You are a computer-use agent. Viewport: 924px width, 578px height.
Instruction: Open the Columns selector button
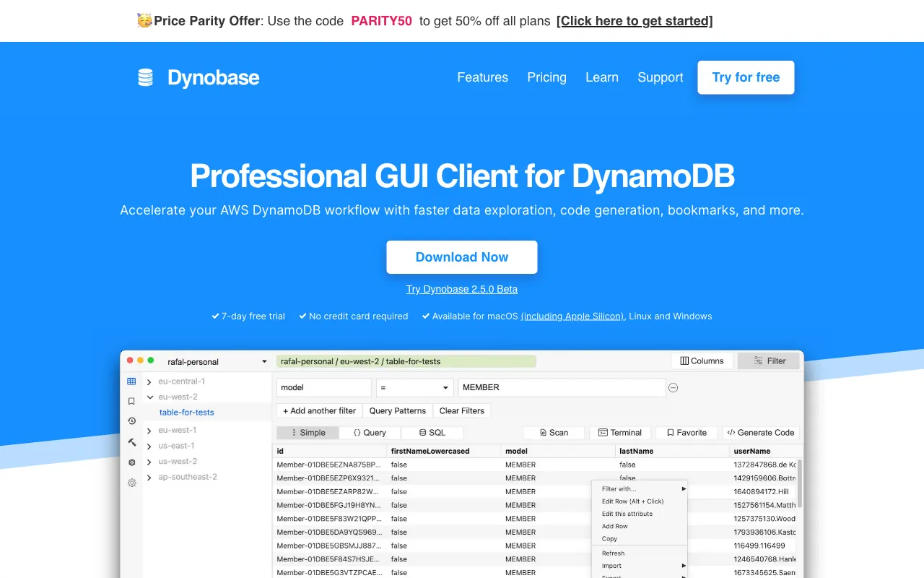click(x=702, y=361)
